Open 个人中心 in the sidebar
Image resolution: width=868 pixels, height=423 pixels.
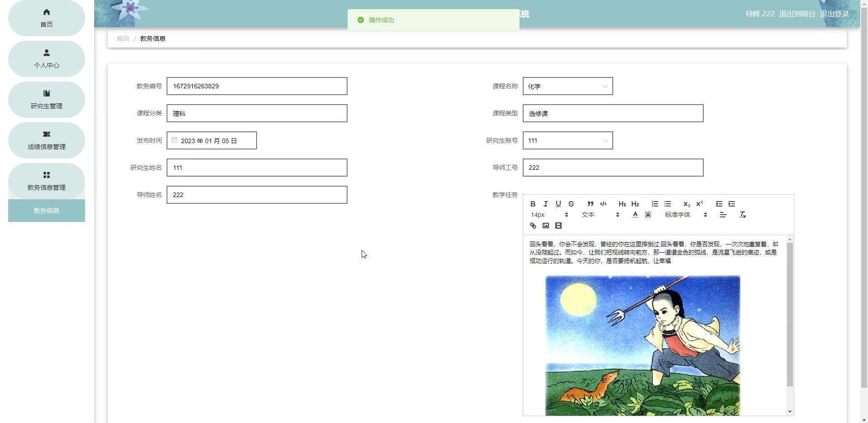click(47, 59)
